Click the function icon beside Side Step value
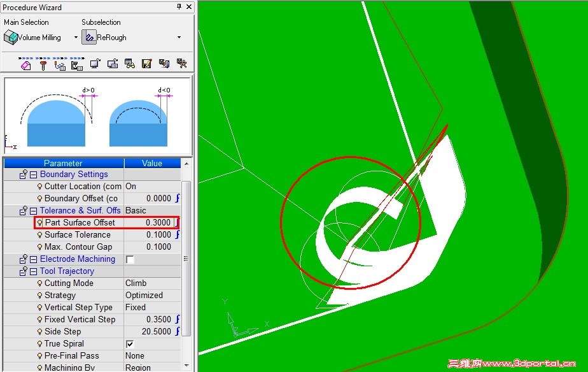This screenshot has width=588, height=372. click(178, 331)
